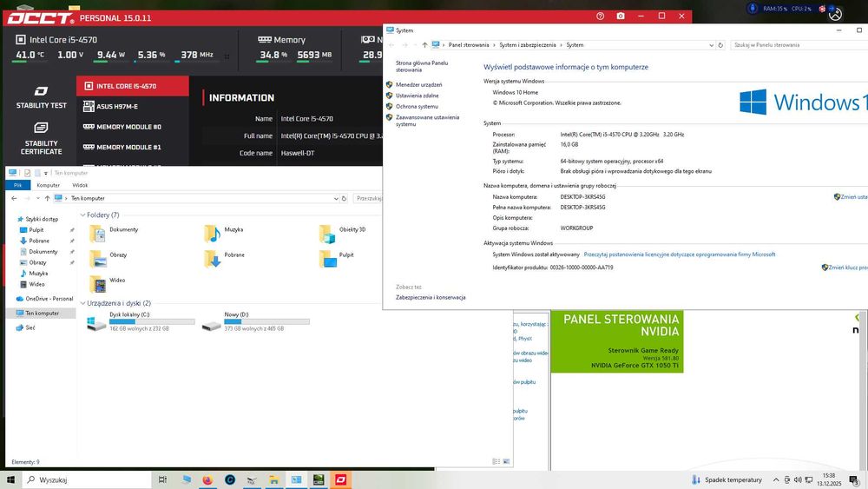868x489 pixels.
Task: Focus Szukaj w Panelu sterowania search box
Action: [x=799, y=45]
